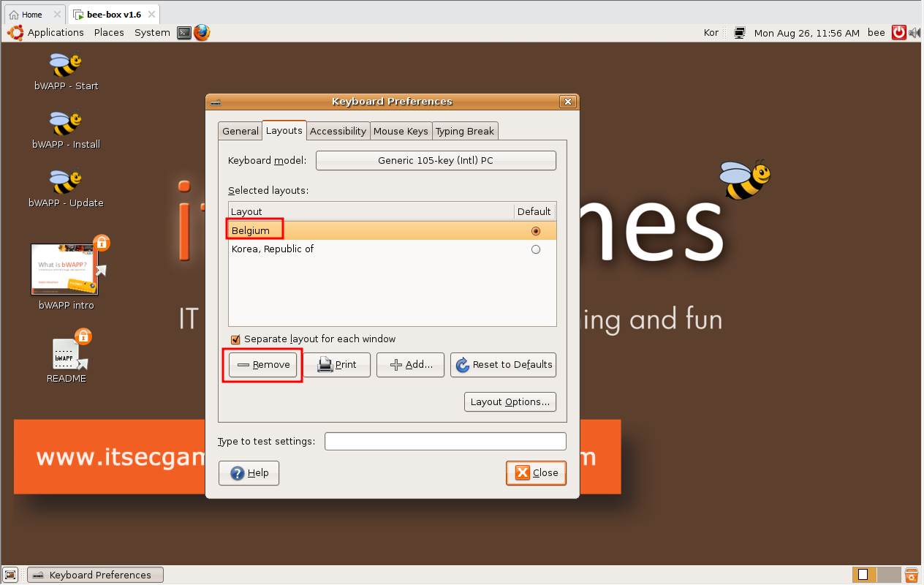Viewport: 924px width, 585px height.
Task: Click the Show Desktop icon in the bottom panel
Action: [x=10, y=575]
